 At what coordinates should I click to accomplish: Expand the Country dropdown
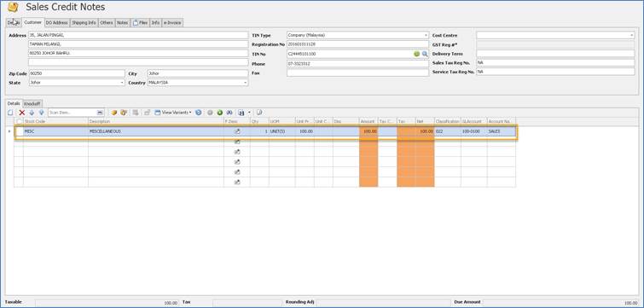[246, 83]
